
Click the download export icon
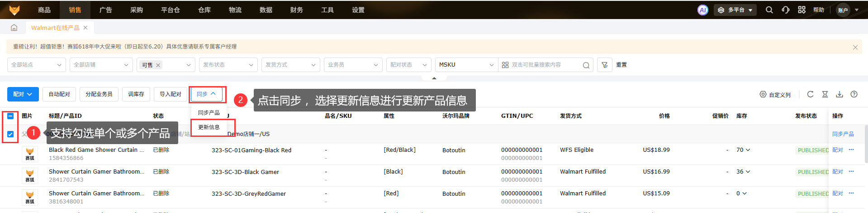click(840, 94)
